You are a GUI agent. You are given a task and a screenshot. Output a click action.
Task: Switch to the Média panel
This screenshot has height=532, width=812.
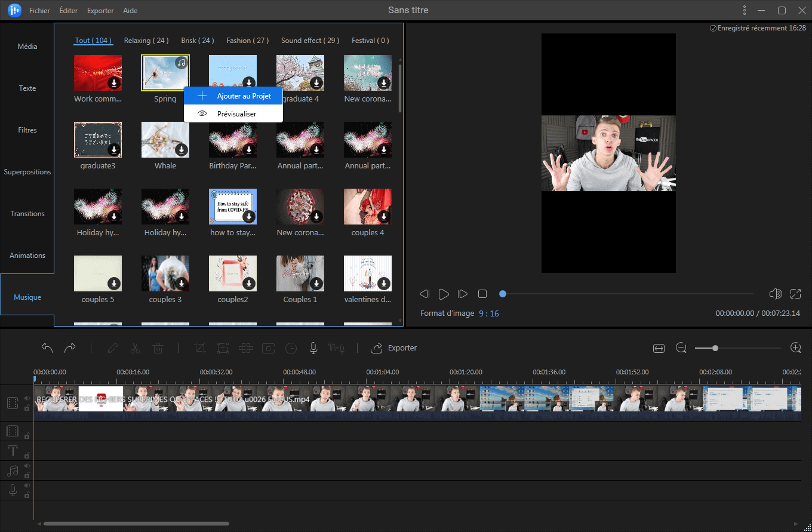27,47
